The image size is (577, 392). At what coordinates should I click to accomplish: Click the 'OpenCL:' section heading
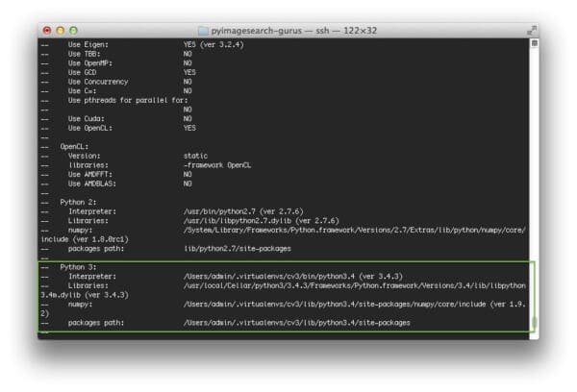74,147
